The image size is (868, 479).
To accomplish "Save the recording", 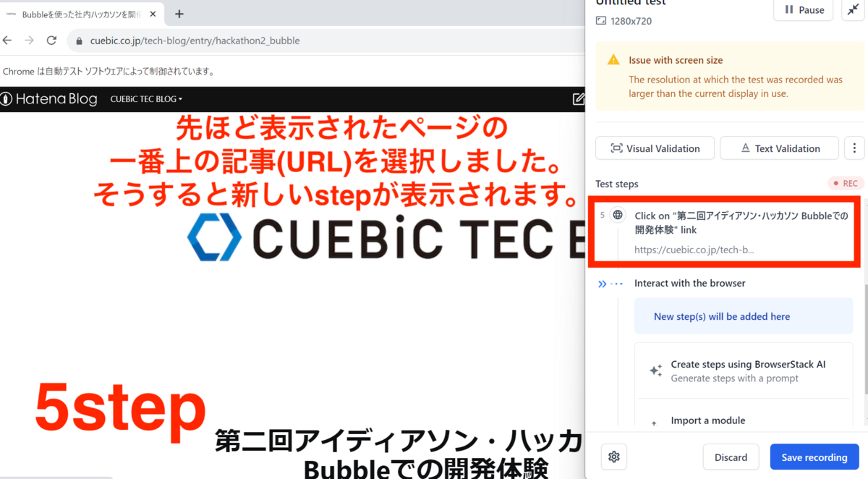I will pyautogui.click(x=814, y=457).
